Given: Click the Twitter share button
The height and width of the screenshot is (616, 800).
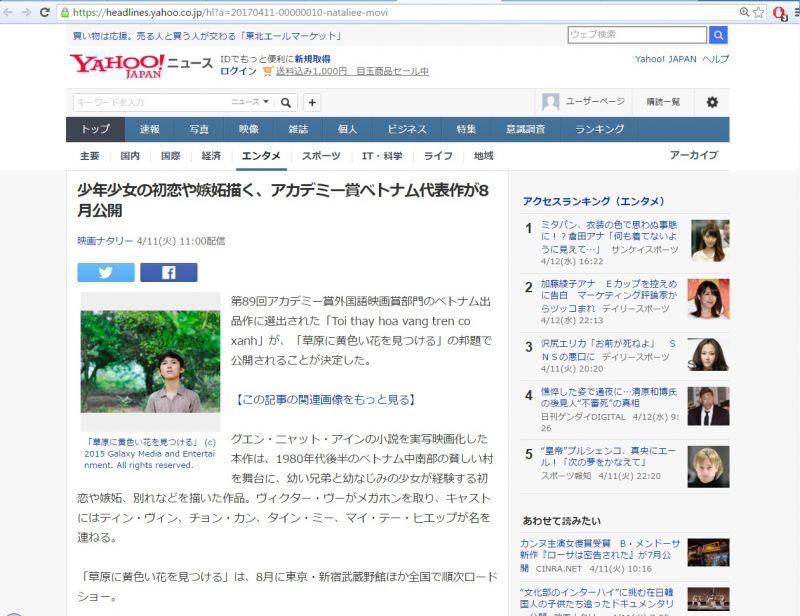Looking at the screenshot, I should [106, 272].
